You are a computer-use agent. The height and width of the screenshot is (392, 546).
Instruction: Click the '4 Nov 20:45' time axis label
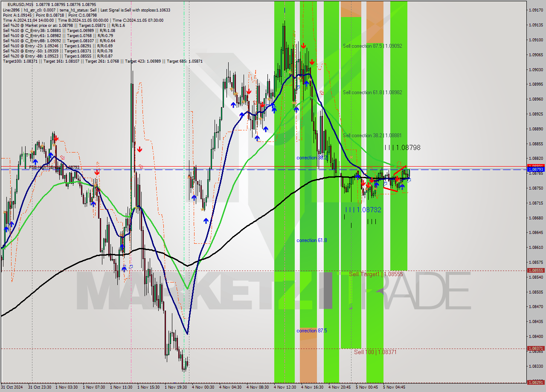pyautogui.click(x=340, y=387)
